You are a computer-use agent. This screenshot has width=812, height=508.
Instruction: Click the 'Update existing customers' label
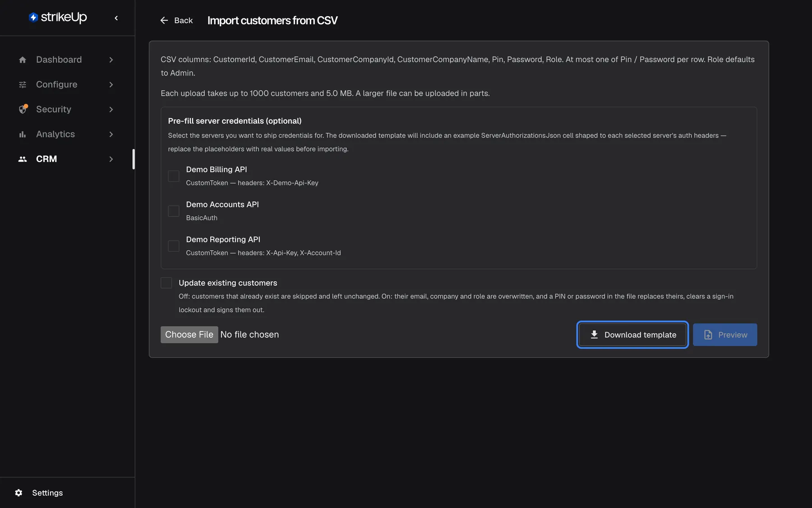pyautogui.click(x=228, y=283)
